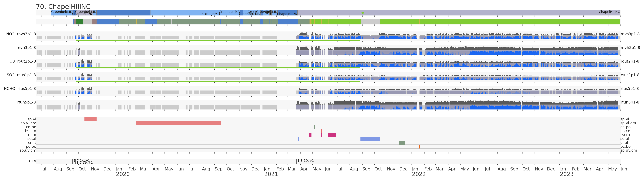644x181 pixels.
Task: Click the O3 rout2p1-8 left row label
Action: click(22, 61)
